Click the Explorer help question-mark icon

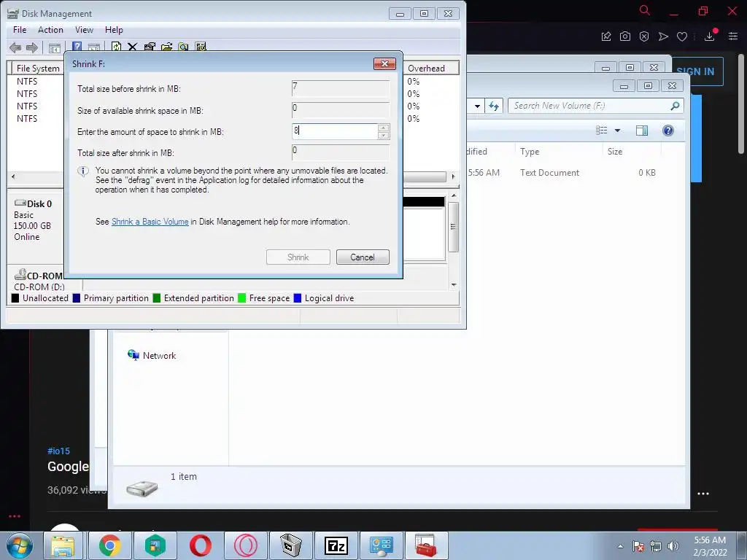(668, 131)
